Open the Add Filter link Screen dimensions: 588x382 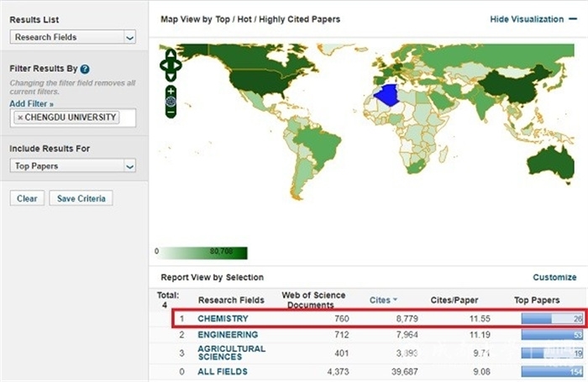click(x=29, y=102)
